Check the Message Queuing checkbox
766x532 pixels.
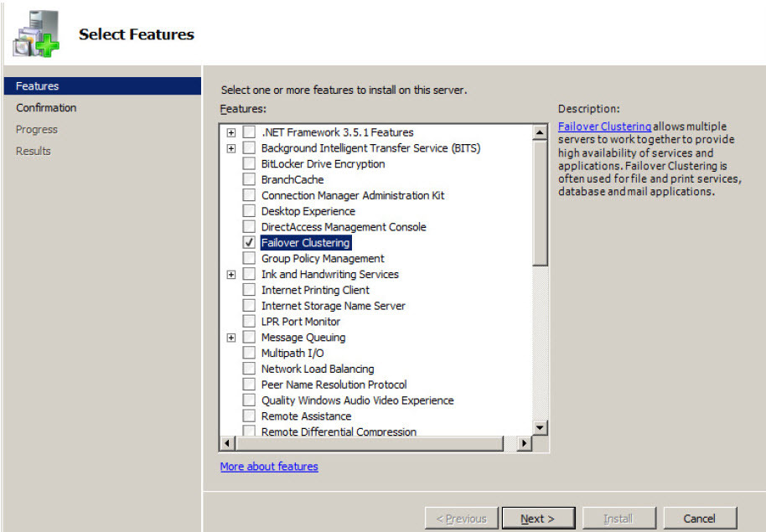(x=249, y=337)
